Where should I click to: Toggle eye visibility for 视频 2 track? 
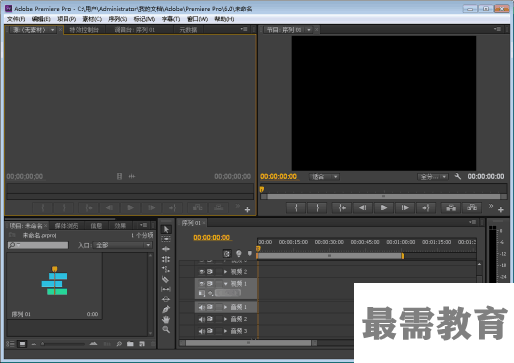202,272
